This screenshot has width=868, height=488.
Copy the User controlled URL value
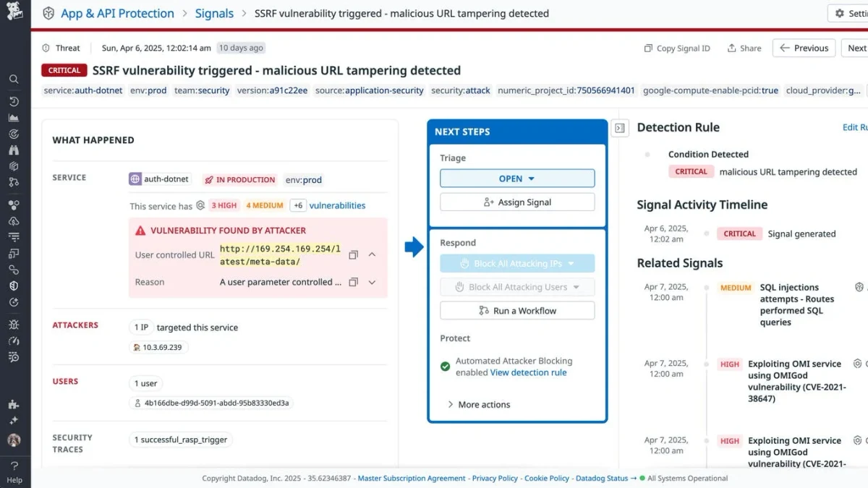click(x=354, y=255)
